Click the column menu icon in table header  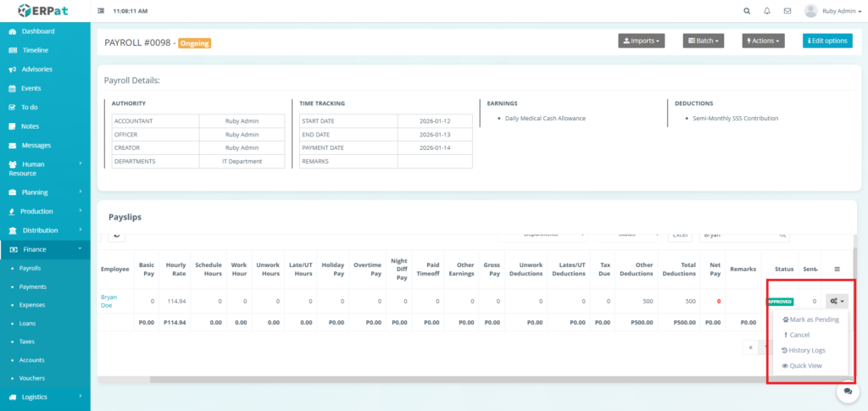tap(837, 269)
